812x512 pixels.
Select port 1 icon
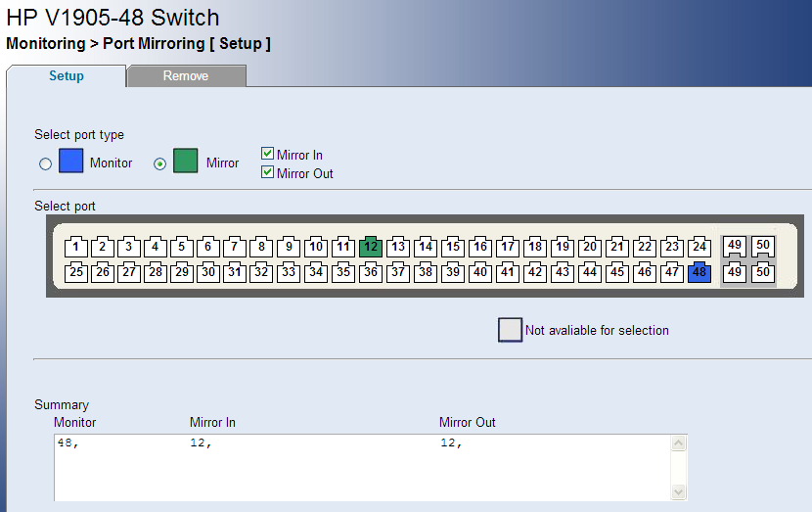(76, 247)
